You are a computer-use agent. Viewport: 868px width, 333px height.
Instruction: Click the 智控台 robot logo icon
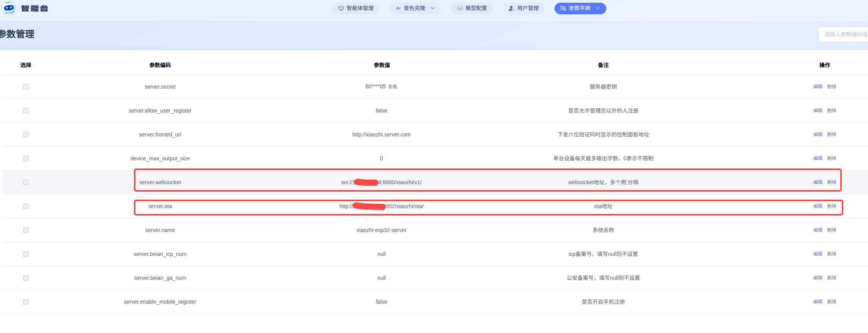point(9,8)
